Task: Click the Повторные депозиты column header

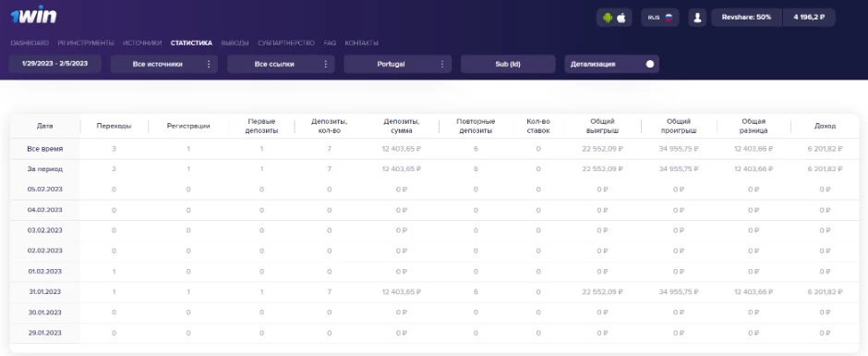Action: pyautogui.click(x=476, y=126)
